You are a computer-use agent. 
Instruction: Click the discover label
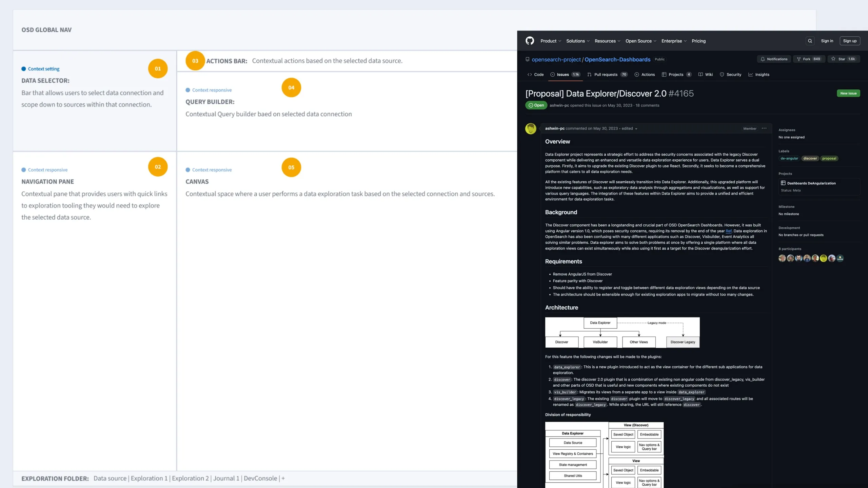[x=810, y=158]
